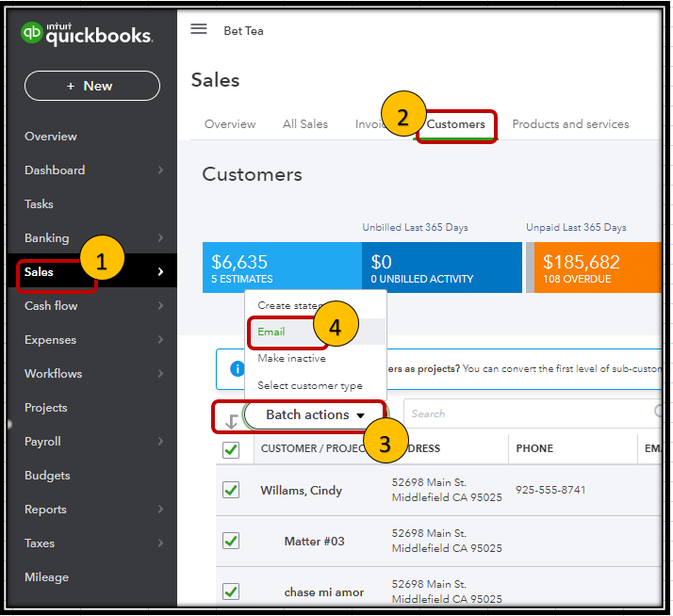Open the hamburger menu icon
The width and height of the screenshot is (673, 616).
199,29
